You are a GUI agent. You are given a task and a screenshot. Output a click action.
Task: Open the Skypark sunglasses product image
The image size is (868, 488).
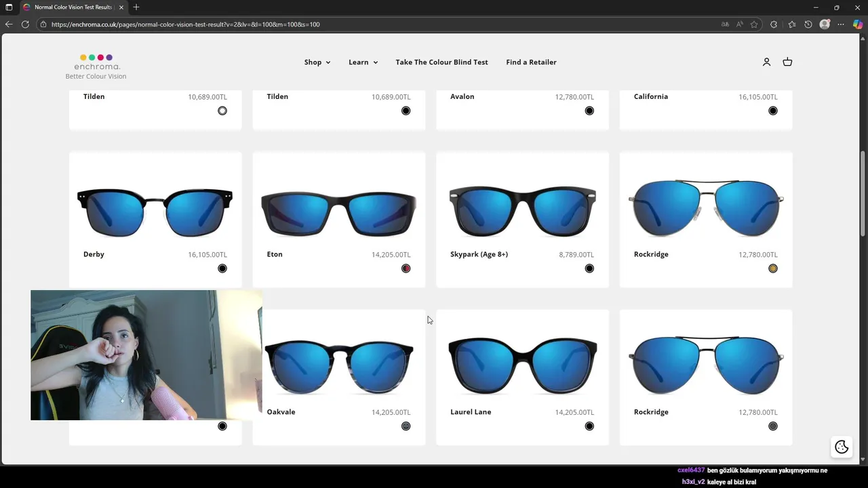pyautogui.click(x=522, y=210)
